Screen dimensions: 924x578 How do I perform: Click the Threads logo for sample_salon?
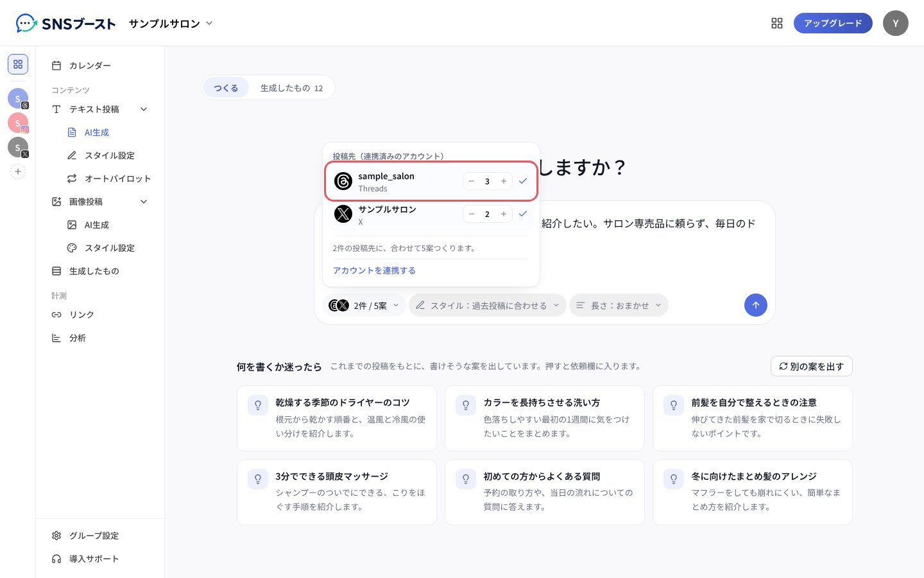pos(343,181)
